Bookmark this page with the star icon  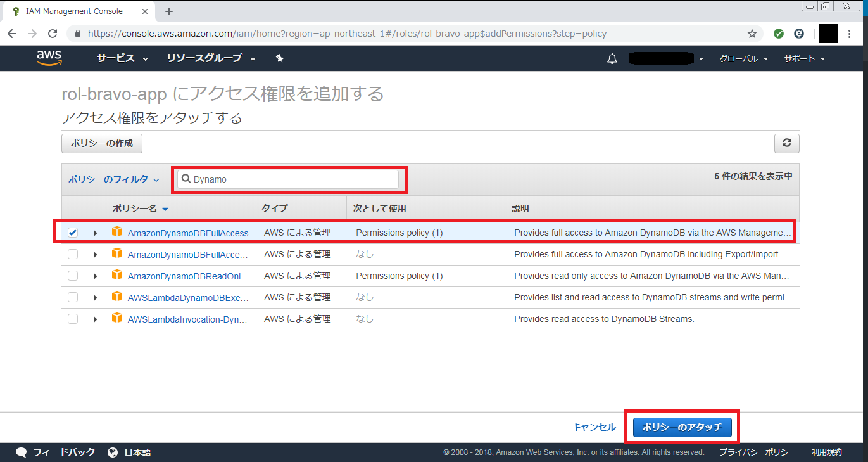752,34
